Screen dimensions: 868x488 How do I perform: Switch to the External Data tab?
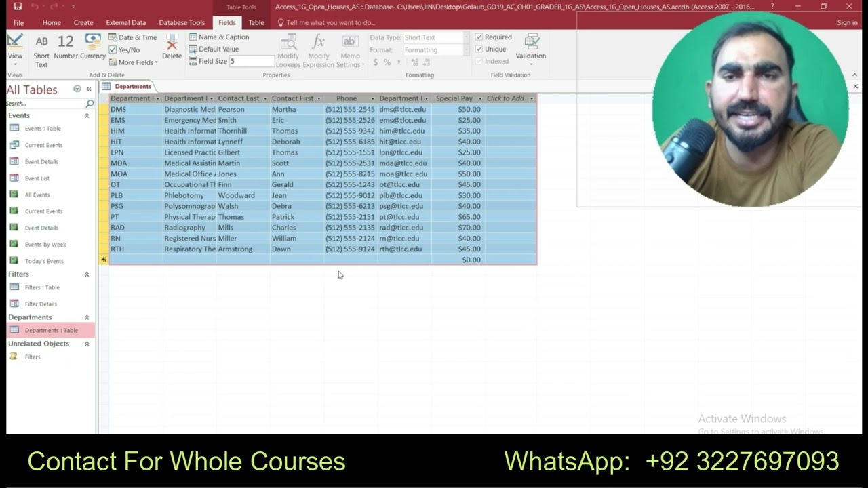click(x=125, y=22)
